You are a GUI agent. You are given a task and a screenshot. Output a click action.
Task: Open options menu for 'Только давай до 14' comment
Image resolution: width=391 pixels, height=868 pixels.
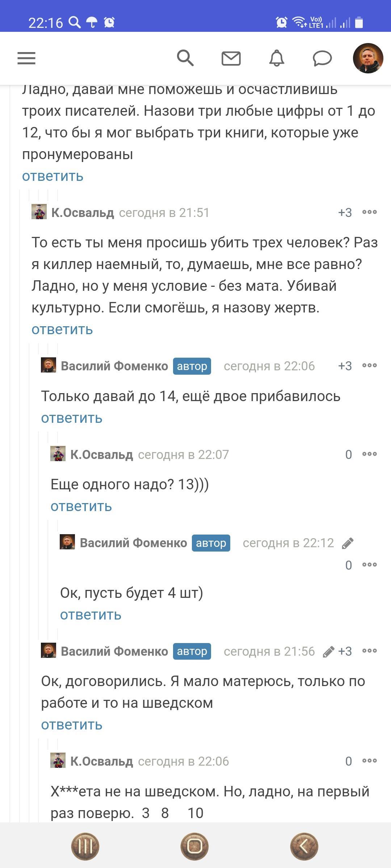coord(369,366)
